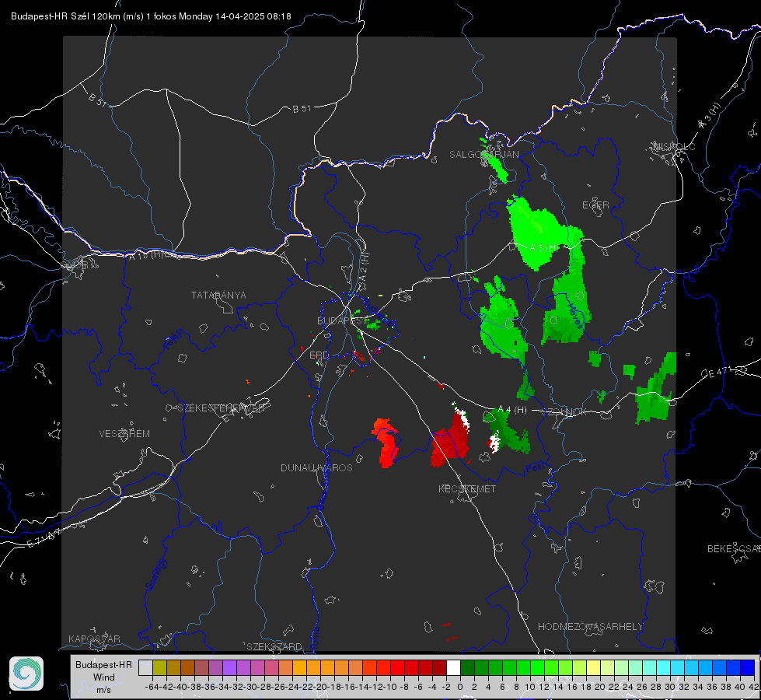This screenshot has height=700, width=761.
Task: Click the legend value 20 under the scale
Action: click(x=600, y=687)
